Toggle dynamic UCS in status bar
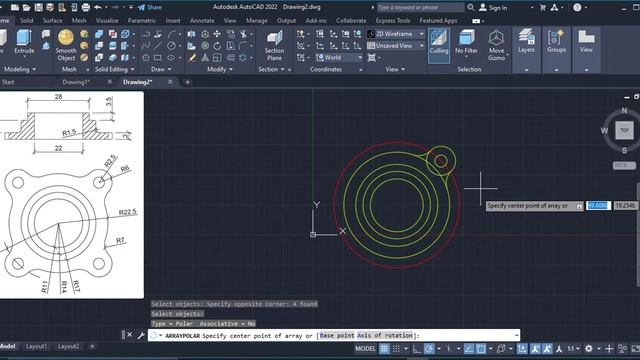This screenshot has width=640, height=360. (522, 349)
